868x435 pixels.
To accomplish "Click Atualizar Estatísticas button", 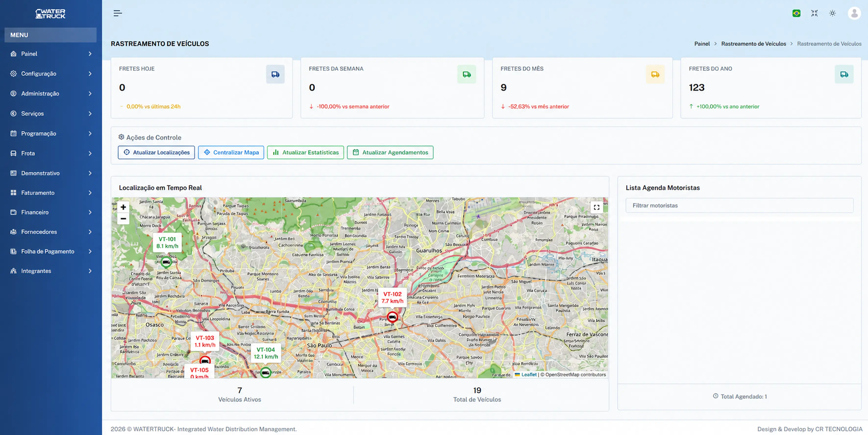I will [x=305, y=153].
